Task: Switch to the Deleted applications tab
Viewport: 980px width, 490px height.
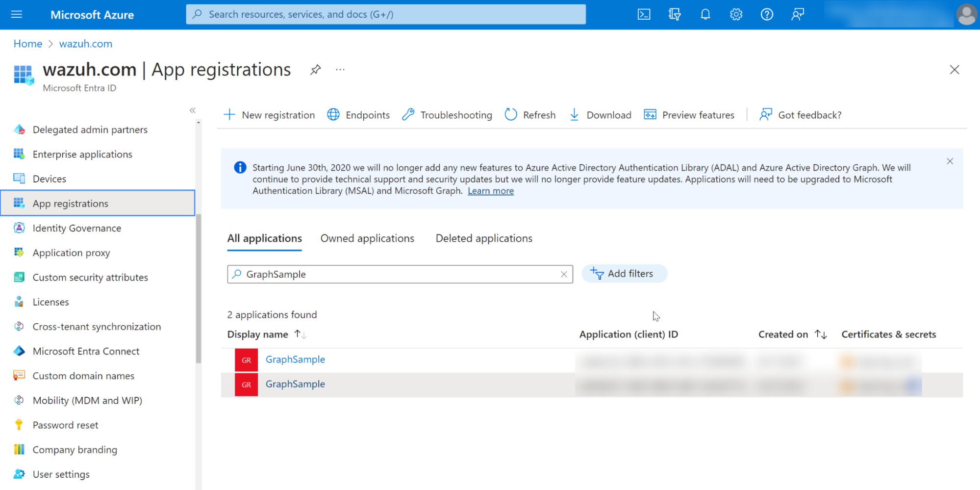Action: click(484, 238)
